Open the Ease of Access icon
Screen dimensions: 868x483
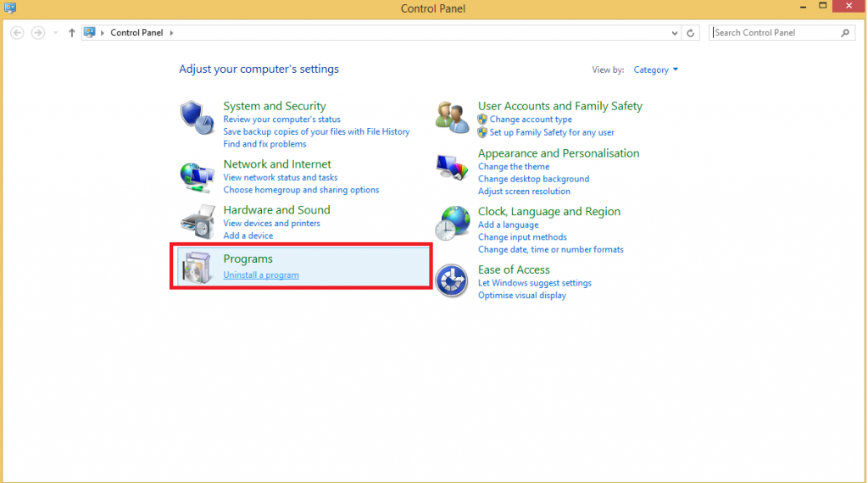pyautogui.click(x=452, y=281)
